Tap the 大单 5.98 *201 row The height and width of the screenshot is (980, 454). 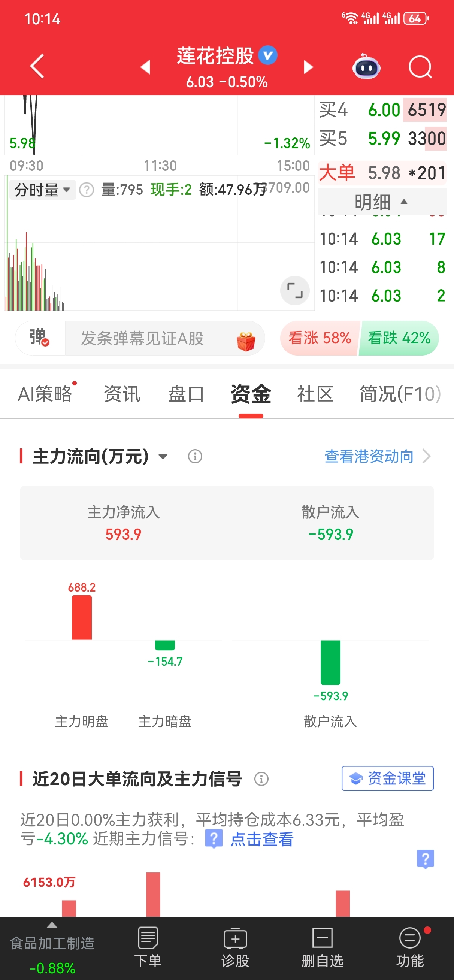point(382,173)
